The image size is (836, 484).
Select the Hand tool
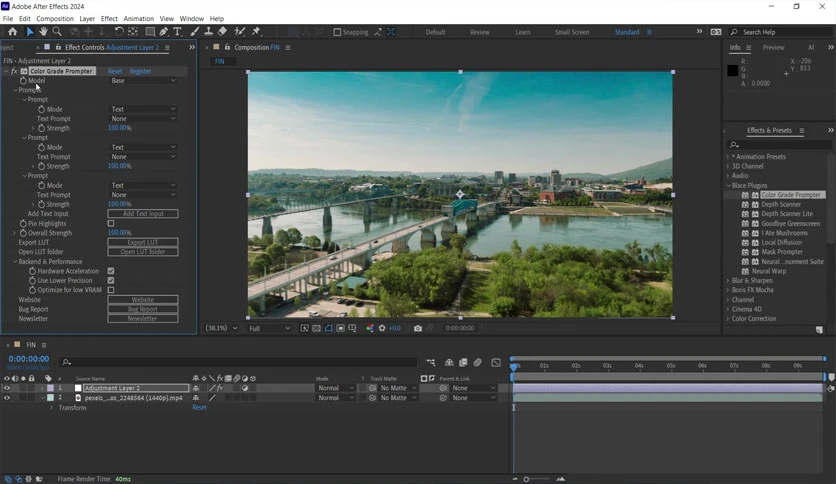43,32
